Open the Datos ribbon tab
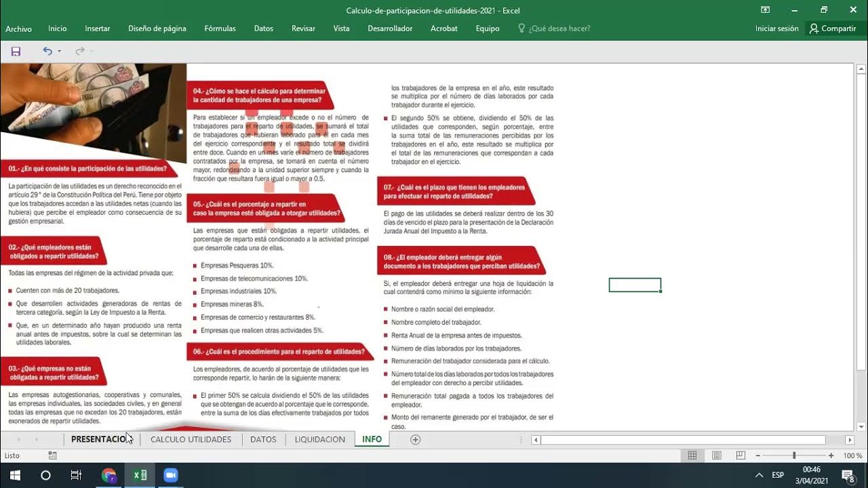The width and height of the screenshot is (868, 488). coord(264,28)
